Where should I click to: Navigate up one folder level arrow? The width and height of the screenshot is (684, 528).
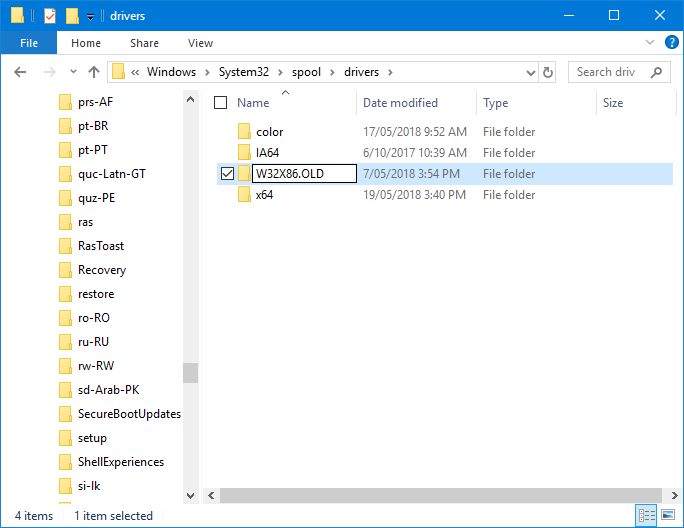pos(94,72)
